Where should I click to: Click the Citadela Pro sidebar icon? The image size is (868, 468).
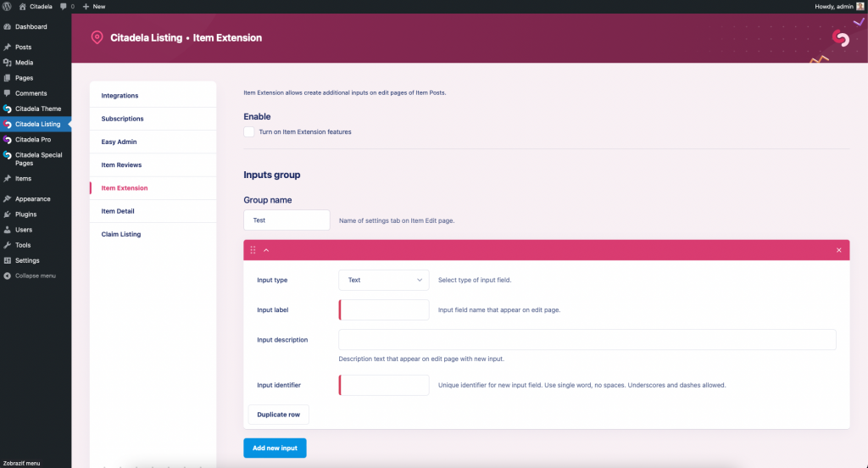pos(7,140)
